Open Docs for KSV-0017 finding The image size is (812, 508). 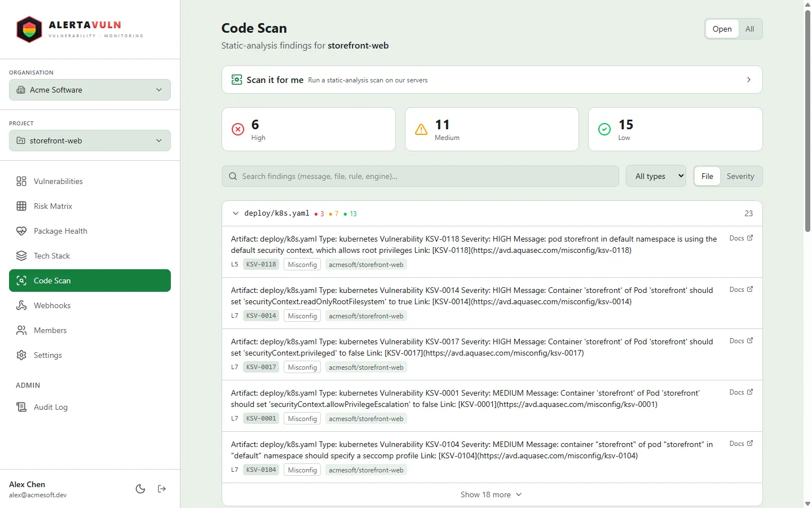[x=741, y=341]
